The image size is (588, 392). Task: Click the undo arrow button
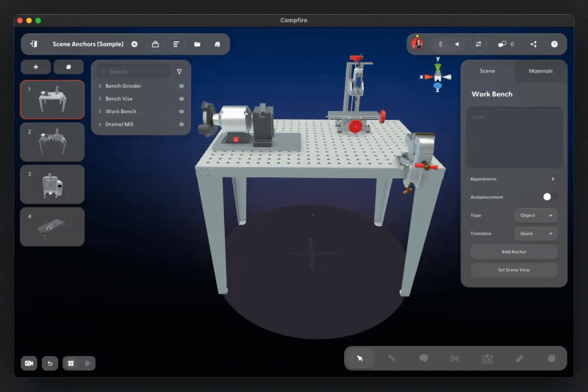50,363
